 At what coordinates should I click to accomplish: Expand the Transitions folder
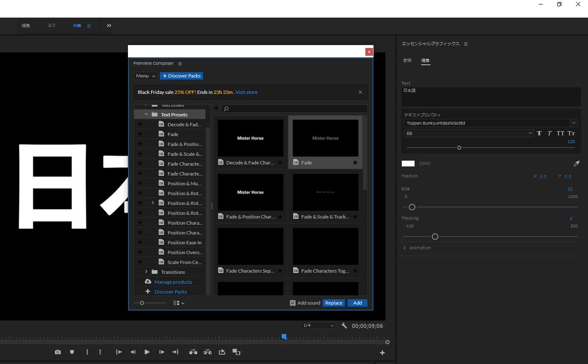click(x=146, y=272)
